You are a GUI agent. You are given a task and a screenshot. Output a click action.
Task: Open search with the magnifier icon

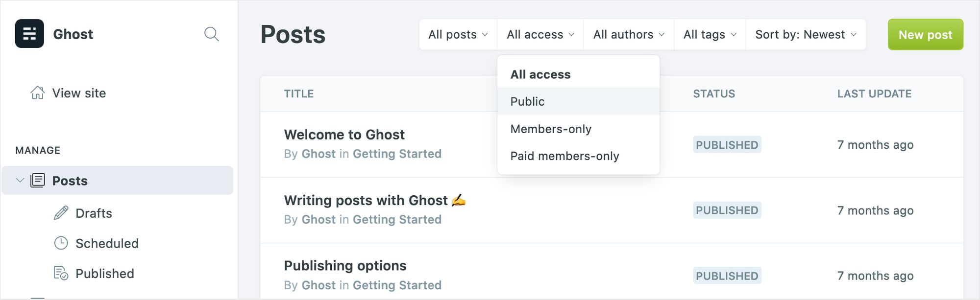coord(211,34)
